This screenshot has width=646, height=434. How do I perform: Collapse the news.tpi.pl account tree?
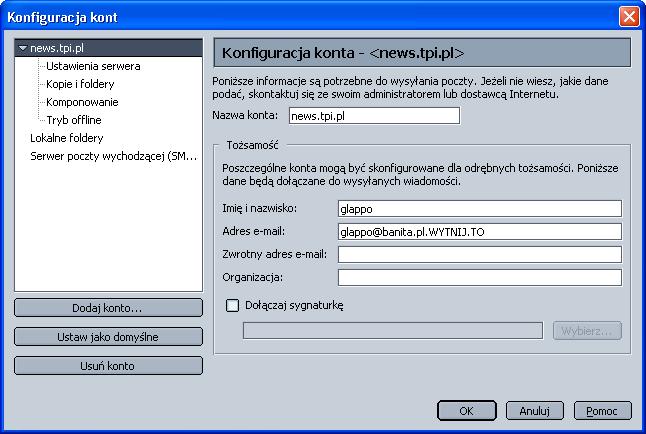coord(23,48)
